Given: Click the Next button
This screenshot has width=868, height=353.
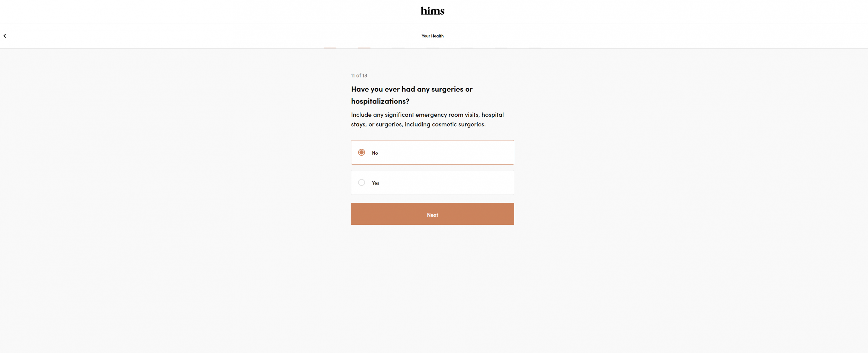Looking at the screenshot, I should coord(432,214).
